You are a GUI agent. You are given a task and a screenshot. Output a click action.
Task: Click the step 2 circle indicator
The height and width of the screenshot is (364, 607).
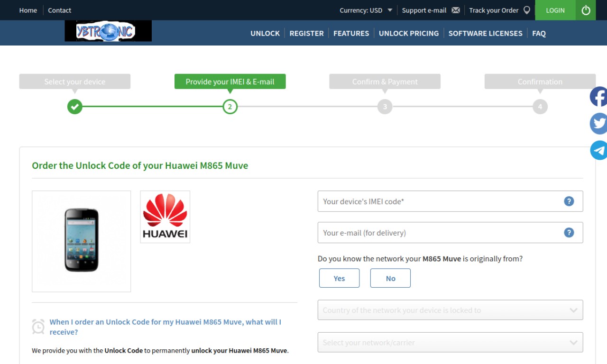click(x=230, y=107)
